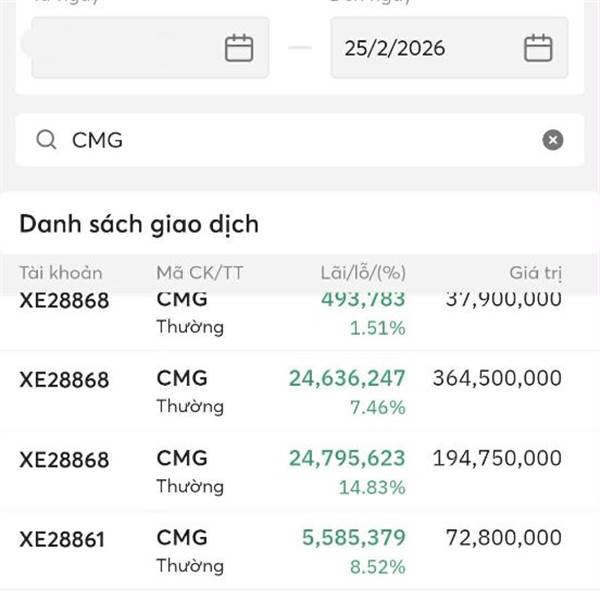Open transaction with profit 24,795,623

tap(347, 458)
